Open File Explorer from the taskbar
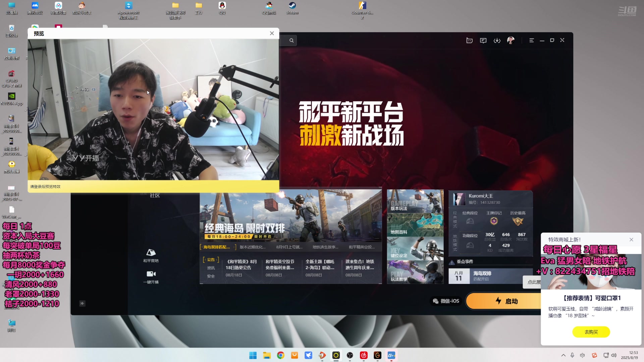The image size is (644, 362). point(267,355)
